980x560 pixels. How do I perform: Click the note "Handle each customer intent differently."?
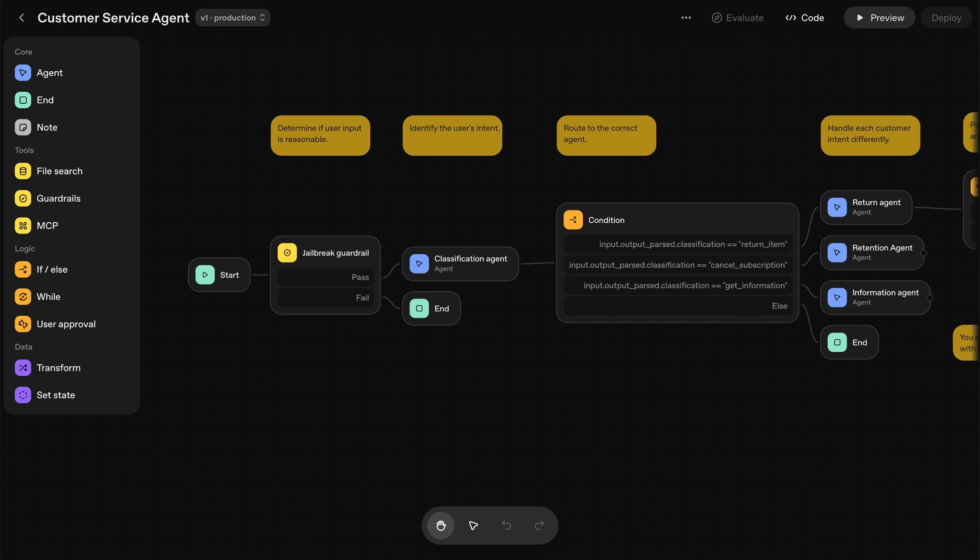tap(870, 135)
